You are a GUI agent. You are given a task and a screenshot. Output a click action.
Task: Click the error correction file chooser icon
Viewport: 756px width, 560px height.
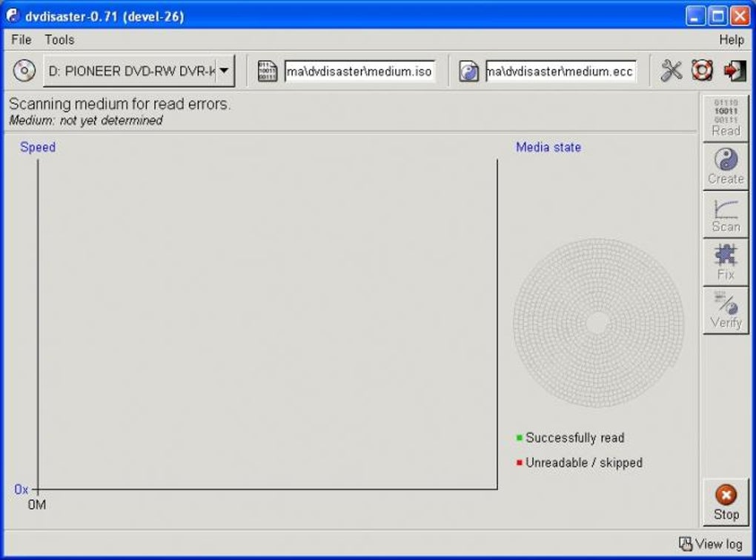pyautogui.click(x=468, y=72)
